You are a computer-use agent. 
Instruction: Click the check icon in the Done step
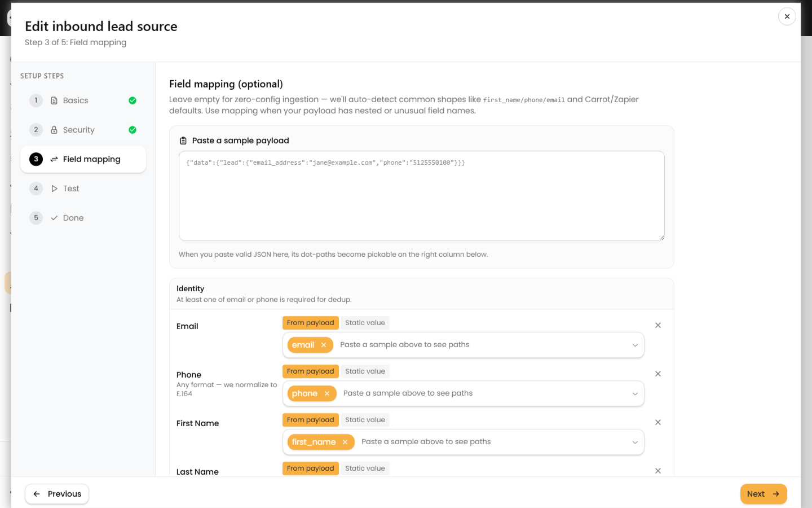[54, 218]
